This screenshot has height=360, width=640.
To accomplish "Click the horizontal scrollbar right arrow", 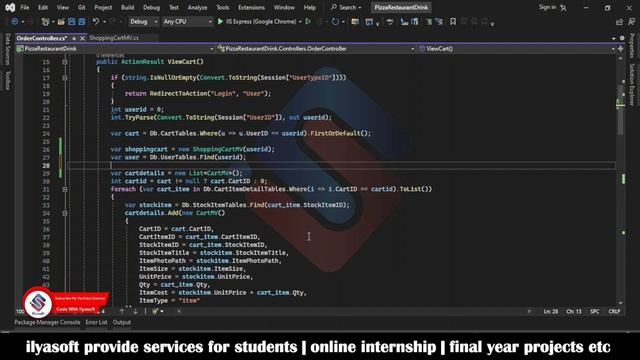I will pyautogui.click(x=529, y=311).
